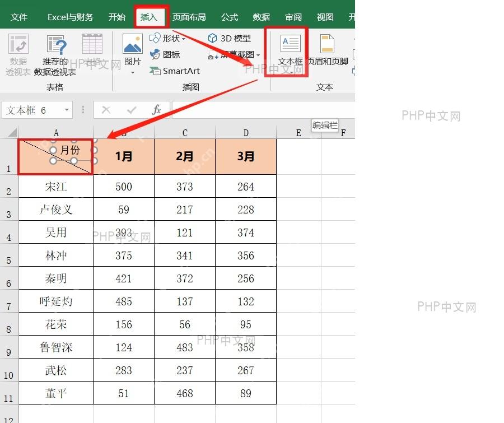Open the Review (审阅) tab
504x423 pixels.
pos(293,17)
